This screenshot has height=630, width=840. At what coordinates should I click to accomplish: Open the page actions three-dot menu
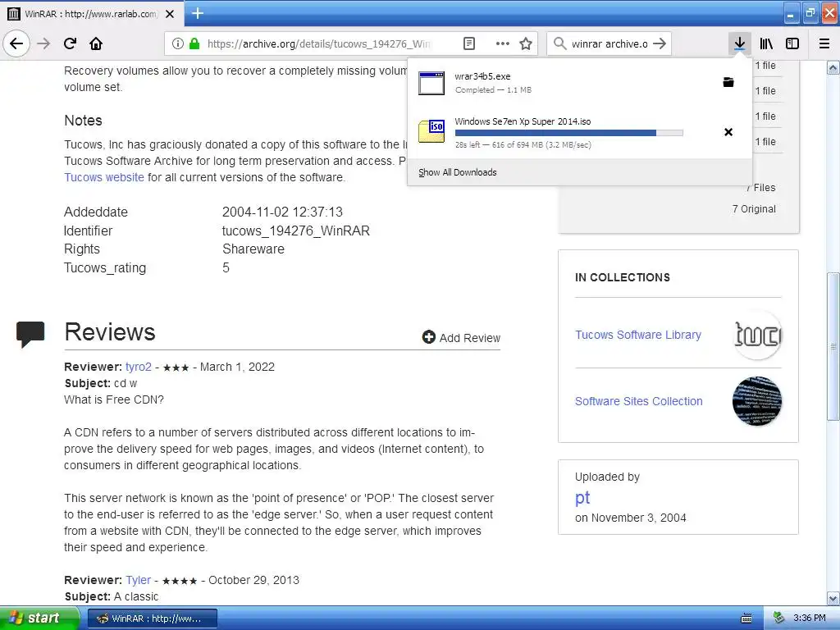pos(502,43)
